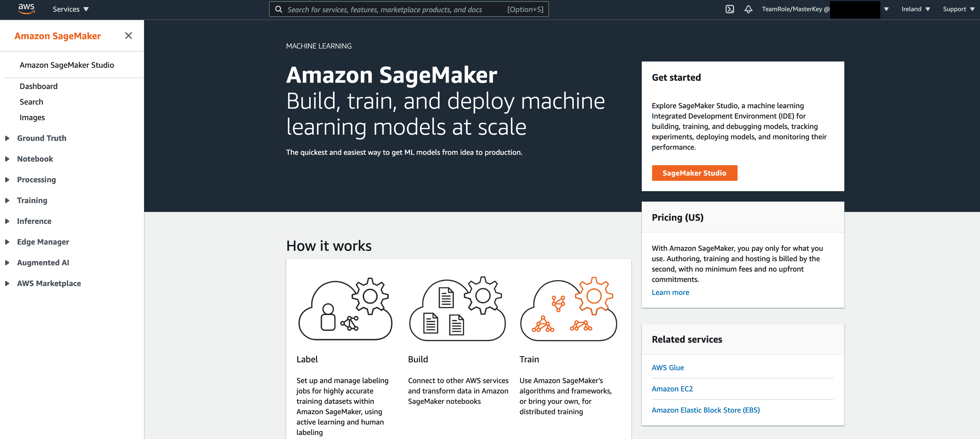Click the Related services panel heading
The width and height of the screenshot is (980, 439).
tap(687, 339)
